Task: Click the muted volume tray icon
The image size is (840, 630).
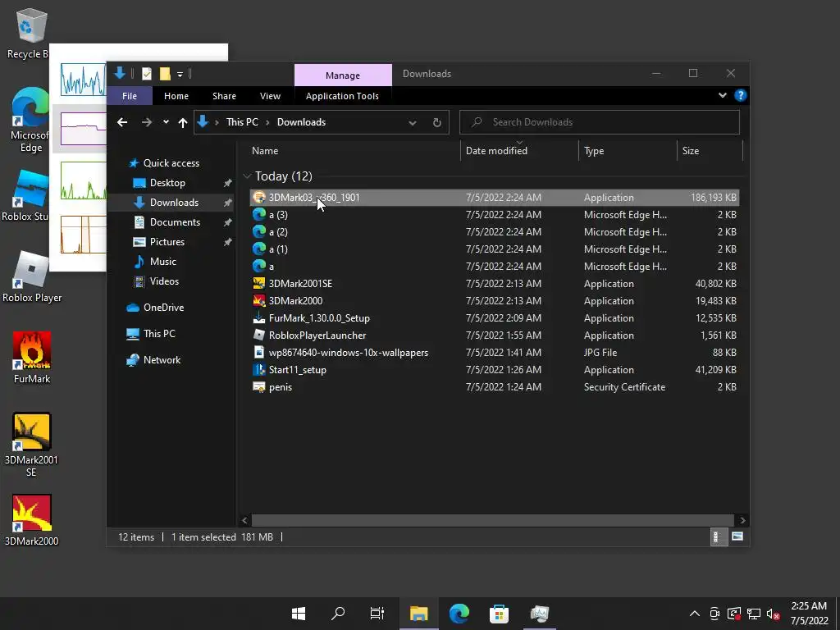Action: (773, 614)
